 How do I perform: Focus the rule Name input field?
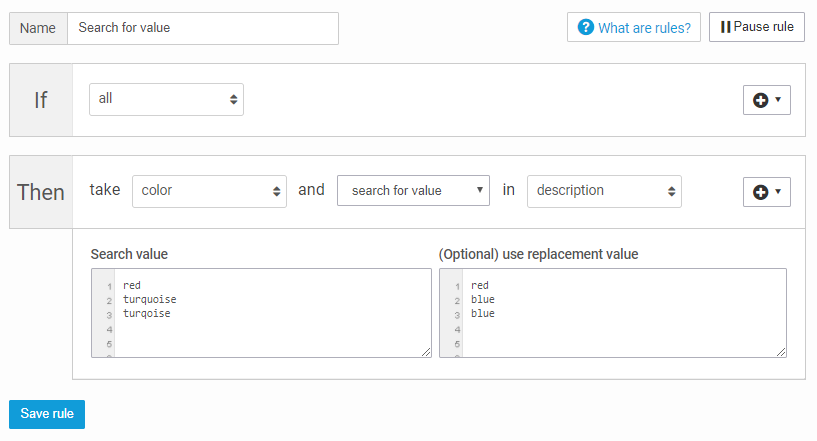coord(203,28)
